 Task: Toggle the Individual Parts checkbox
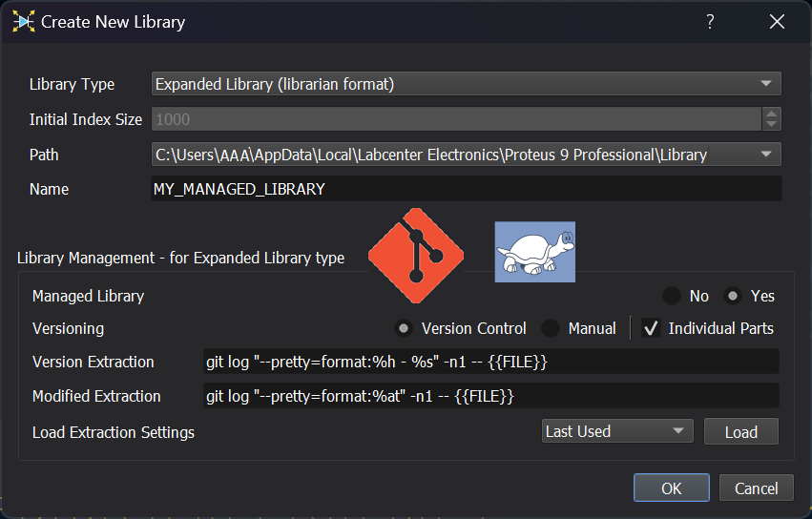tap(651, 328)
